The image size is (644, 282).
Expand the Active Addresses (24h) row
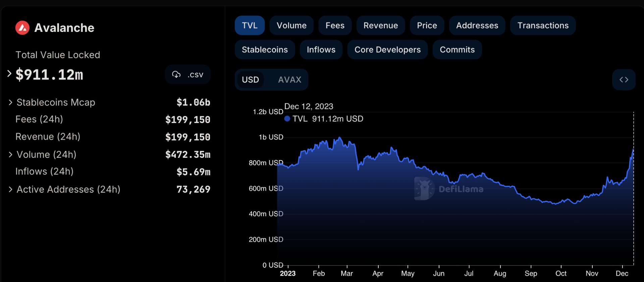[x=10, y=189]
